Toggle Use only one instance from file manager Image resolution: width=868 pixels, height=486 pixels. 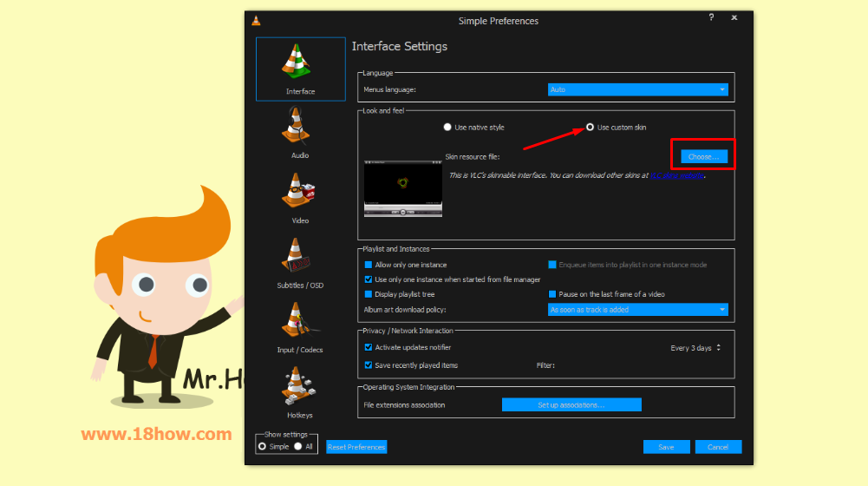click(369, 279)
